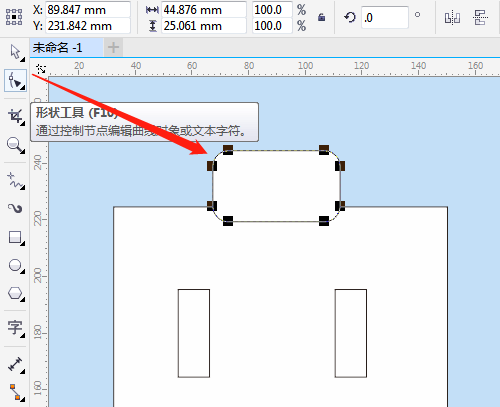
Task: Click the top-left node of rounded rectangle
Action: point(228,150)
